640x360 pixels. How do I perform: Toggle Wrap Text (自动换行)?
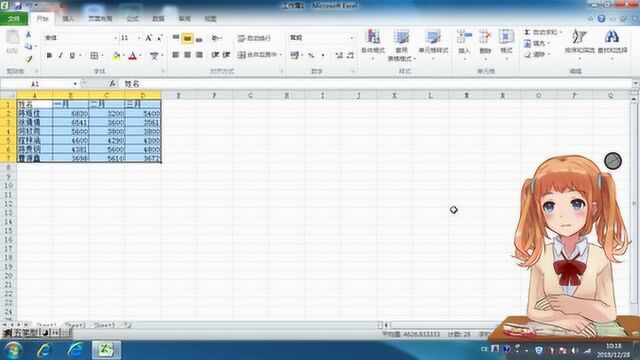254,38
